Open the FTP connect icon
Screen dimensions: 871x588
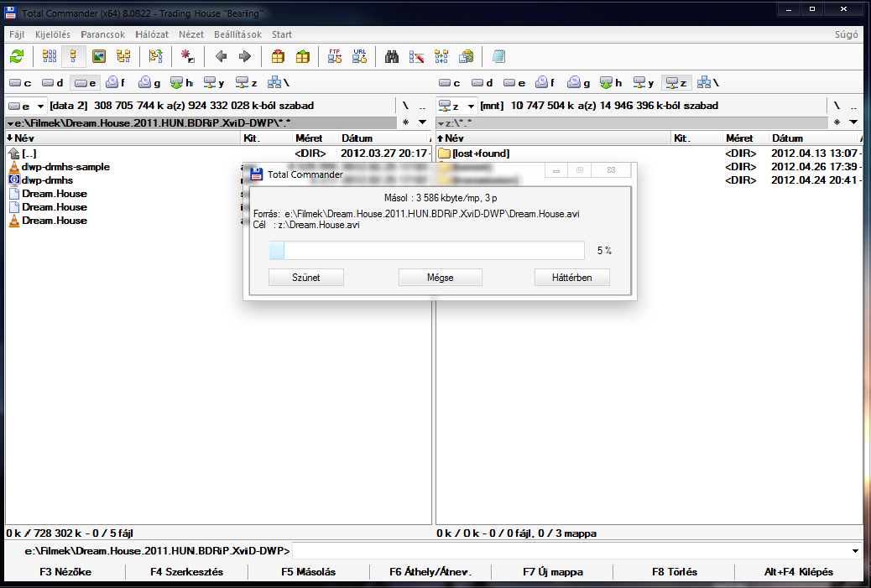[x=335, y=56]
